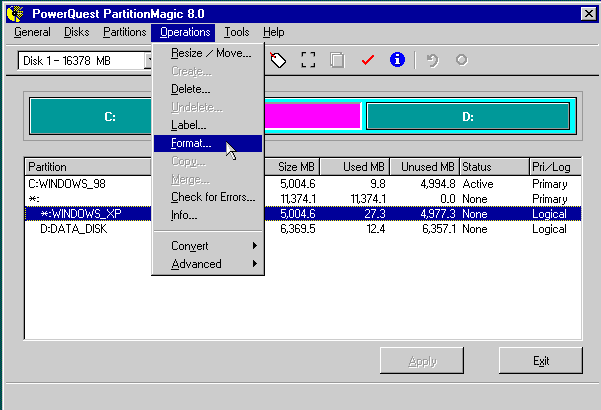Click the Unused MB column header

click(424, 167)
